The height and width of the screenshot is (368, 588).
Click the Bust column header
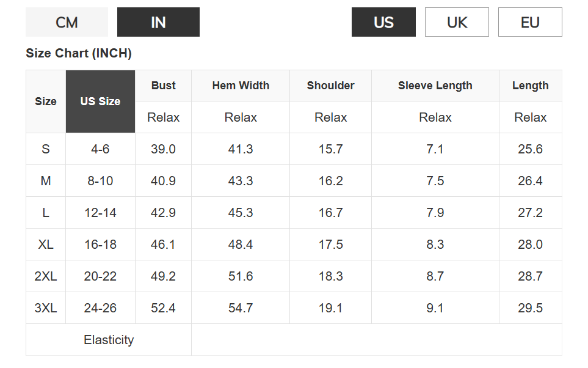[x=163, y=86]
